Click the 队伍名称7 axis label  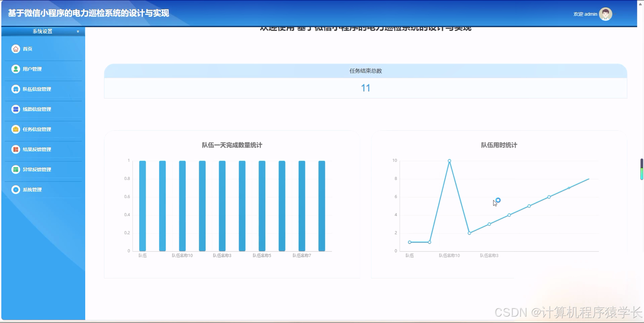click(302, 256)
